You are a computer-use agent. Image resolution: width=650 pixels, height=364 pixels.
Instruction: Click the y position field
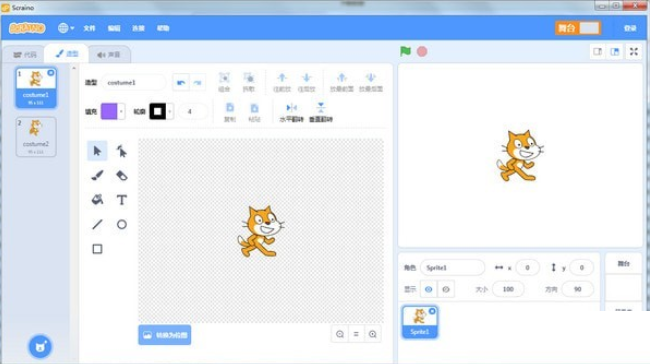[x=582, y=268]
